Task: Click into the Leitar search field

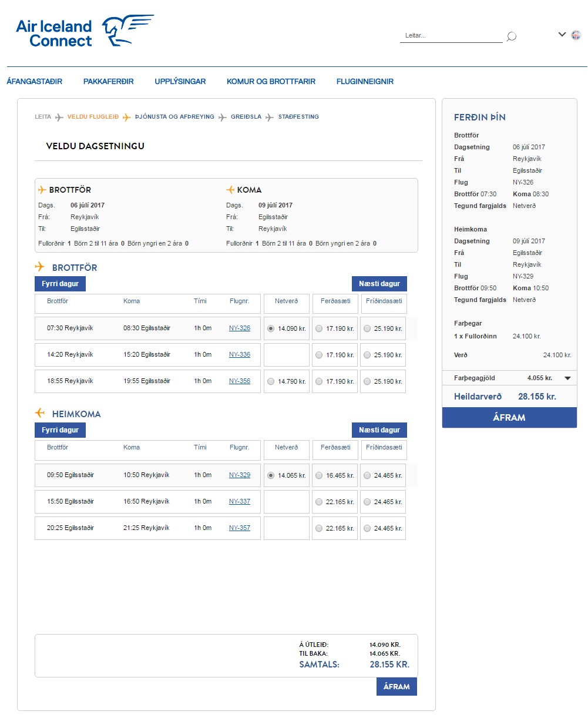Action: 450,36
